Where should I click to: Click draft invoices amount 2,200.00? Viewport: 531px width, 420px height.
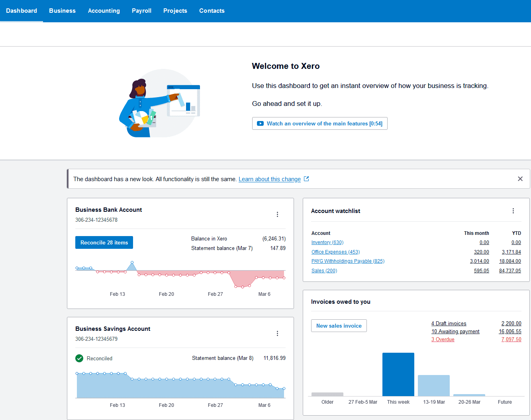[511, 324]
